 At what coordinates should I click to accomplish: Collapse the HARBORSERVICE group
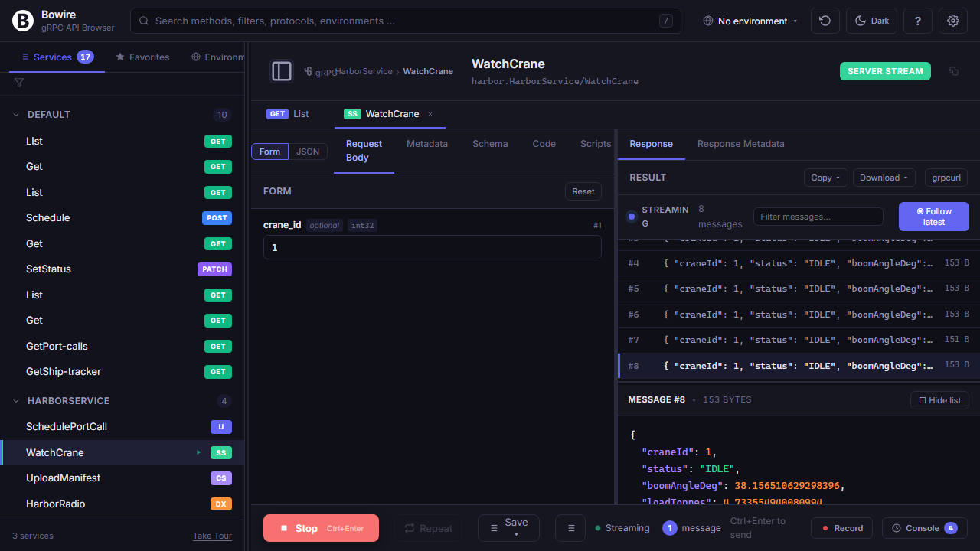point(122,401)
